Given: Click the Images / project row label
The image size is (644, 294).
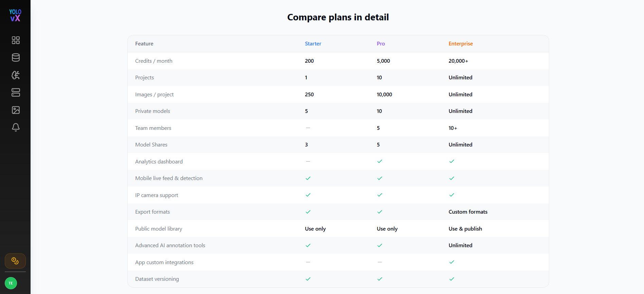Looking at the screenshot, I should pyautogui.click(x=154, y=94).
